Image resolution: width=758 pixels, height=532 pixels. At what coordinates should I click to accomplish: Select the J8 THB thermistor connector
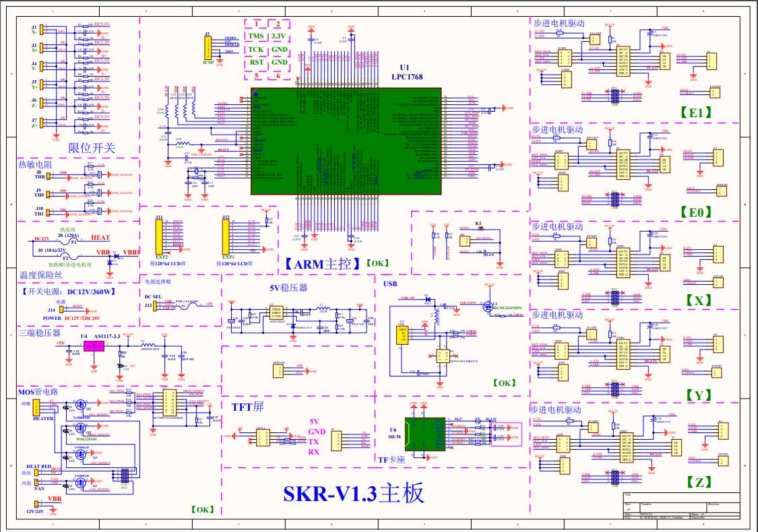click(x=47, y=175)
